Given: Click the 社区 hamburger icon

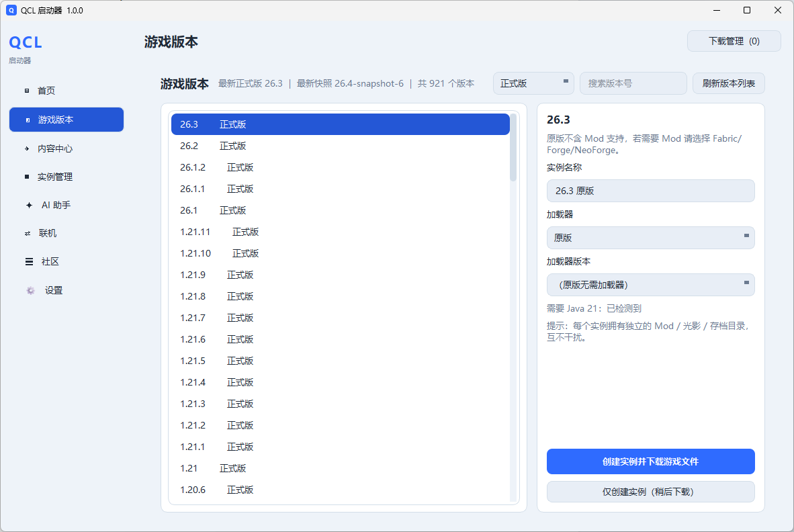Looking at the screenshot, I should (30, 262).
